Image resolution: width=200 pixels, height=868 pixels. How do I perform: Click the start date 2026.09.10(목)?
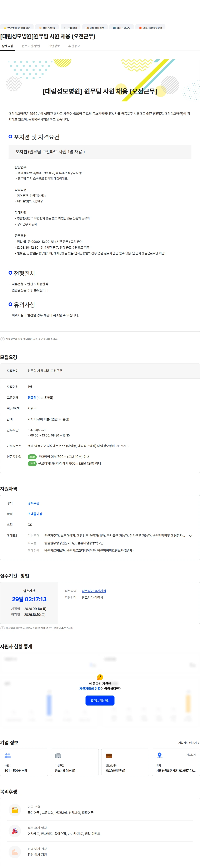click(35, 609)
